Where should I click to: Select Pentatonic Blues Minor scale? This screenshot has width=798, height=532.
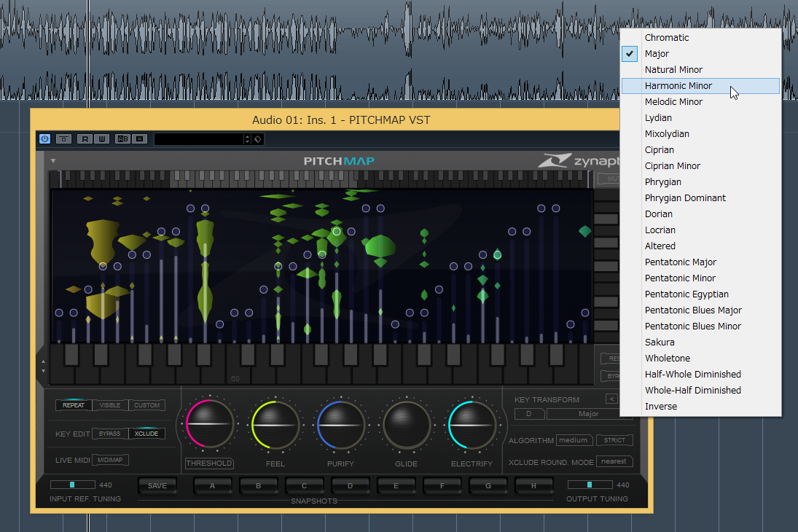[701, 326]
